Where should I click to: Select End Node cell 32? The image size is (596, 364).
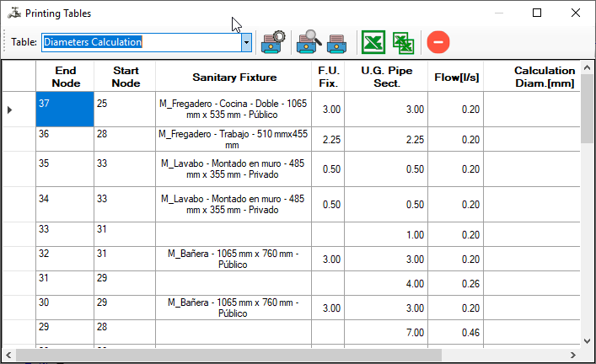tap(65, 259)
